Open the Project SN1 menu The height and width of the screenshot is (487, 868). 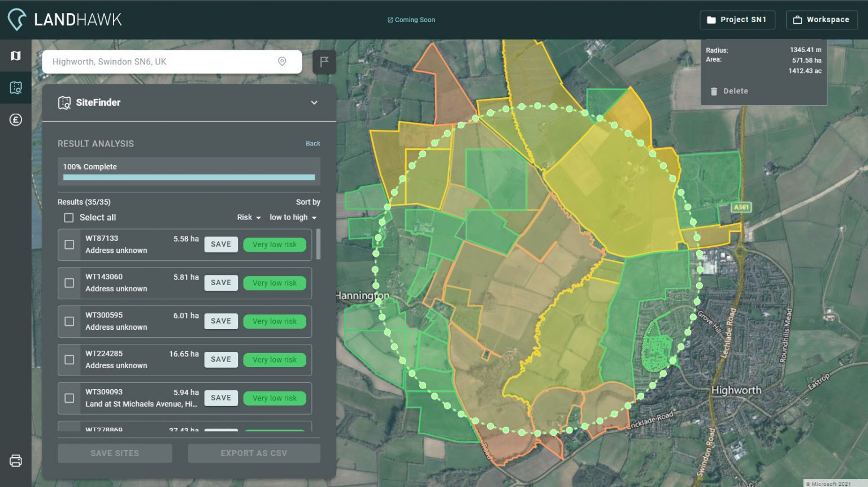[x=737, y=19]
